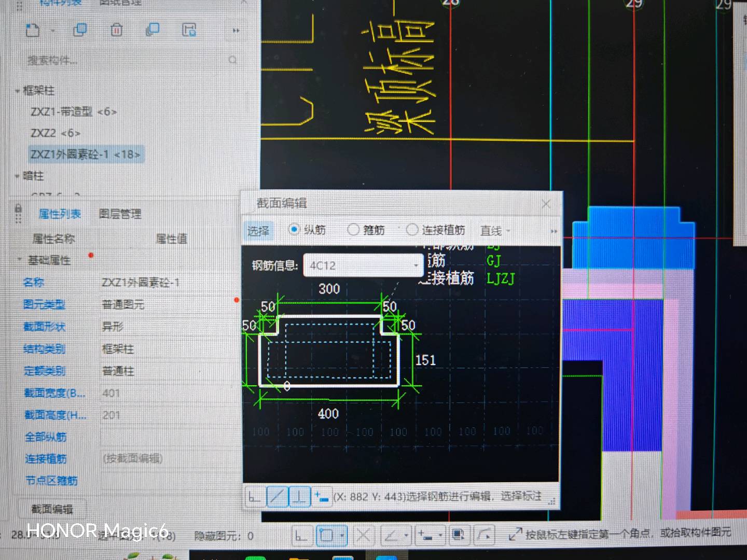This screenshot has width=747, height=560.
Task: Toggle orthogonal mode icon in main status bar
Action: tap(301, 535)
